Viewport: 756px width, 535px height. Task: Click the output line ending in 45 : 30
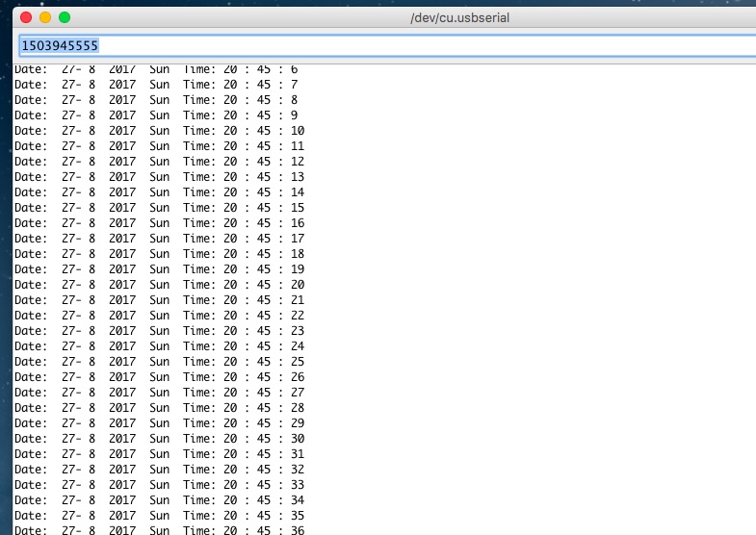coord(160,439)
